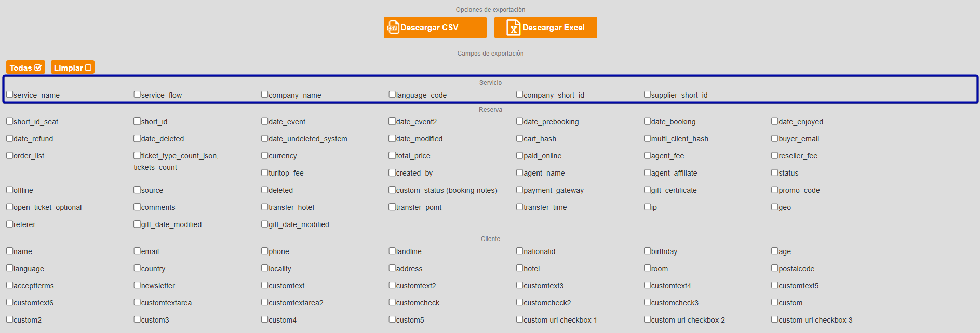Check custom url checkbox 3
980x333 pixels.
point(775,319)
